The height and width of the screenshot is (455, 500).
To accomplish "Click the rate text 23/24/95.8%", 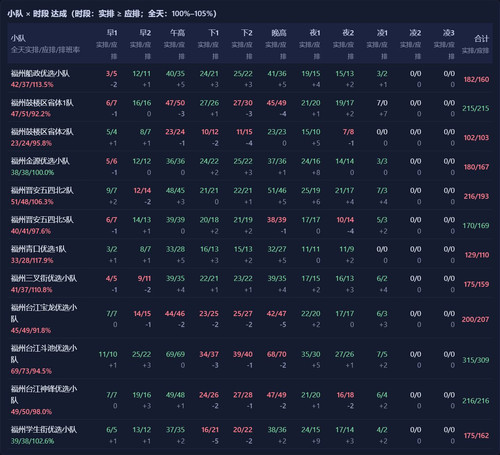I will coord(31,143).
